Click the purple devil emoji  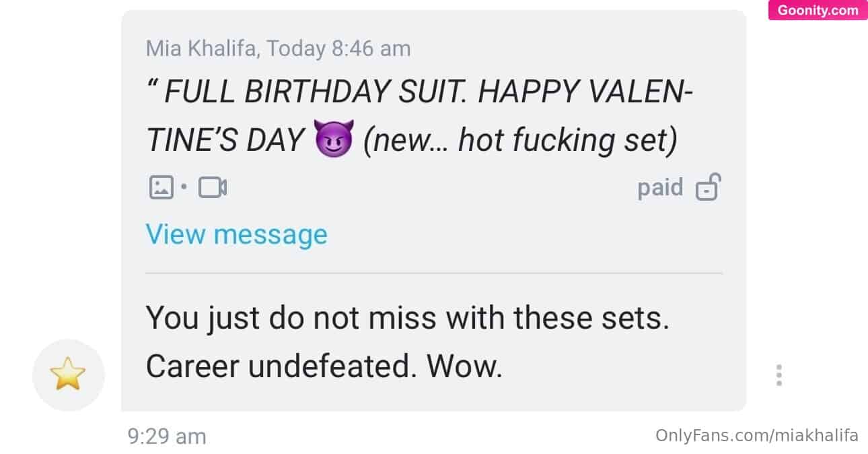pos(333,140)
